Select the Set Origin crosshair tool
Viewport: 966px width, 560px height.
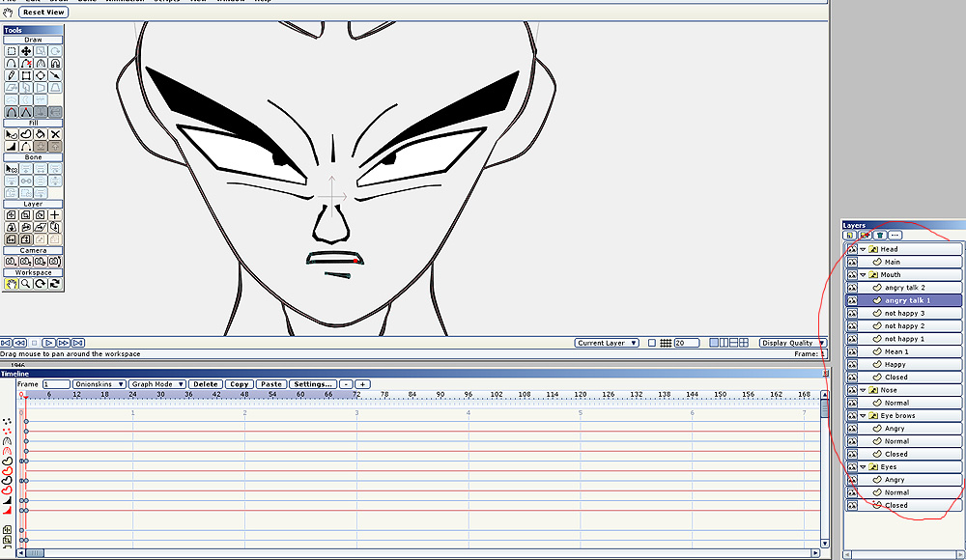pyautogui.click(x=55, y=215)
